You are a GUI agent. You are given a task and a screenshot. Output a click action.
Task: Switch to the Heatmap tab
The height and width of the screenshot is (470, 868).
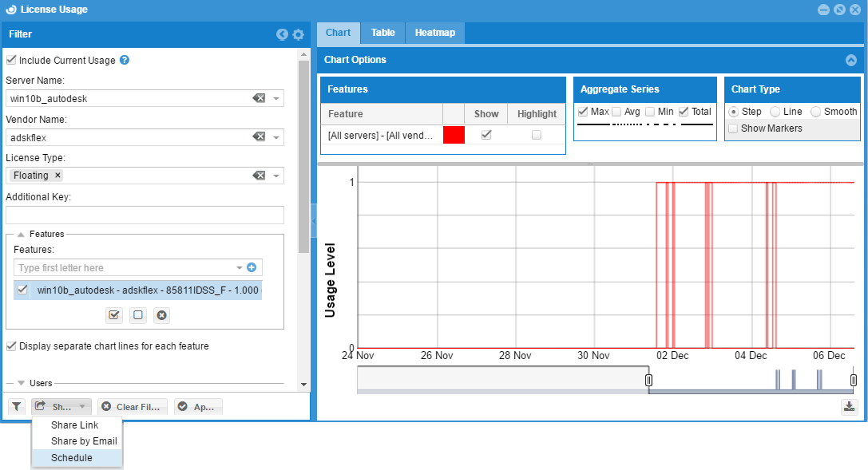click(434, 33)
